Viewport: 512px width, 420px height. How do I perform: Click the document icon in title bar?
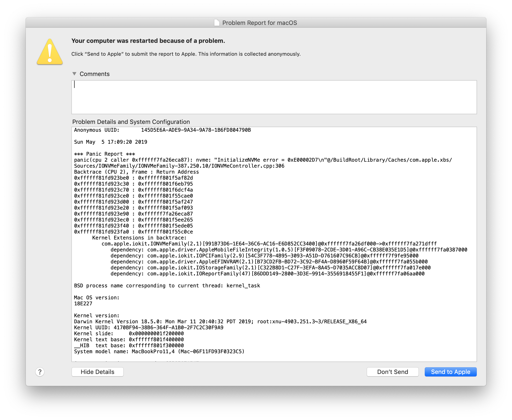217,23
